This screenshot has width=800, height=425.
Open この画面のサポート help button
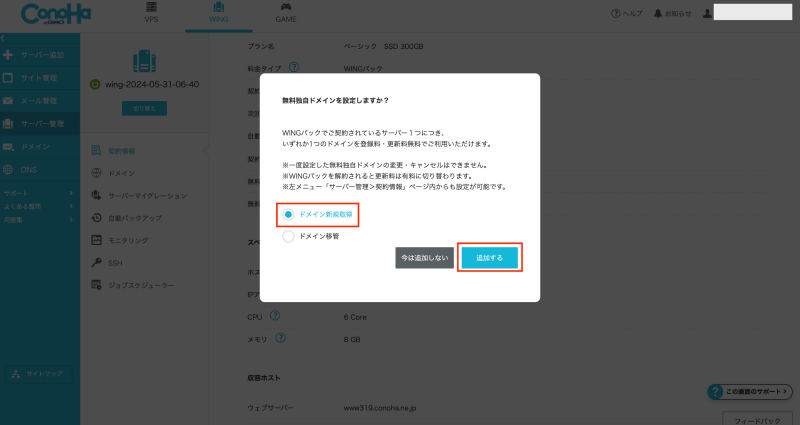click(750, 391)
